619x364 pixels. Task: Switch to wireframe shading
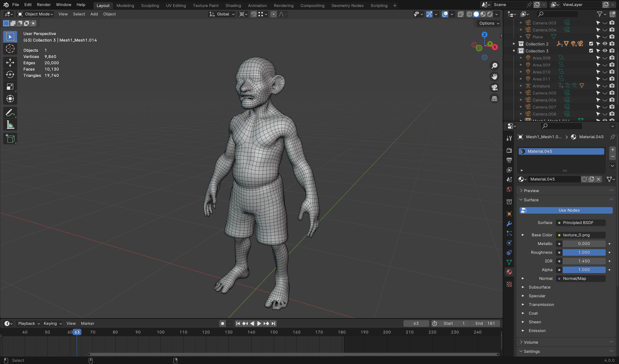pos(469,14)
